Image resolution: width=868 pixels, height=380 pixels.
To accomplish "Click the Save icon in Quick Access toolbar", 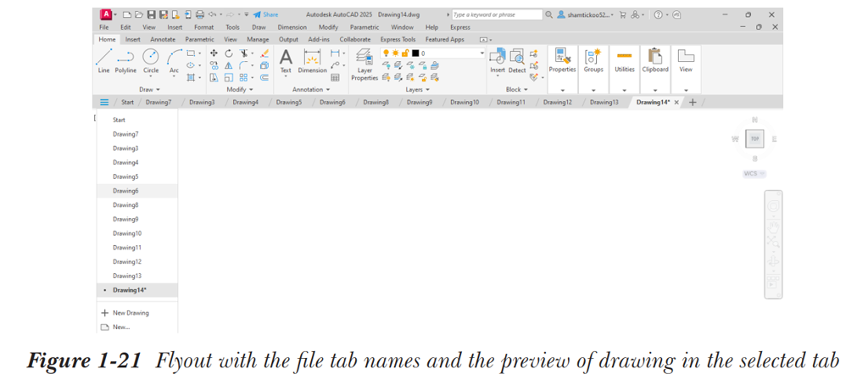I will [151, 15].
